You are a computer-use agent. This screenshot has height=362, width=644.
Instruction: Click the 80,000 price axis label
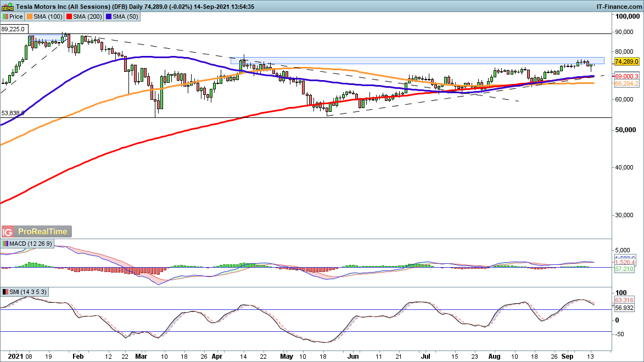point(625,52)
